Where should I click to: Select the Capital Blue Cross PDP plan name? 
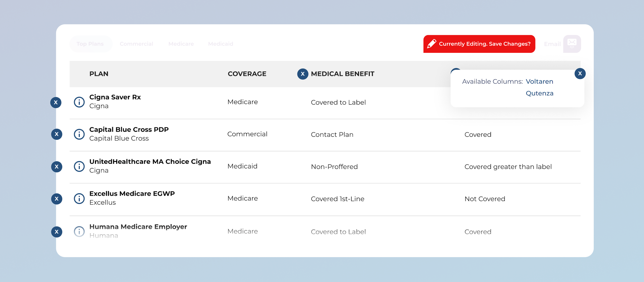coord(129,129)
